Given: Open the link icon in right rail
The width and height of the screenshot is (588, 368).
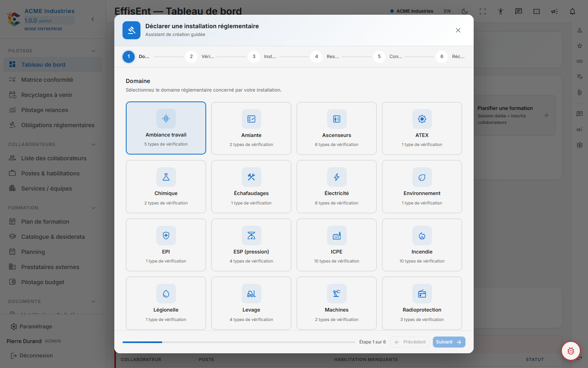Looking at the screenshot, I should [x=579, y=61].
